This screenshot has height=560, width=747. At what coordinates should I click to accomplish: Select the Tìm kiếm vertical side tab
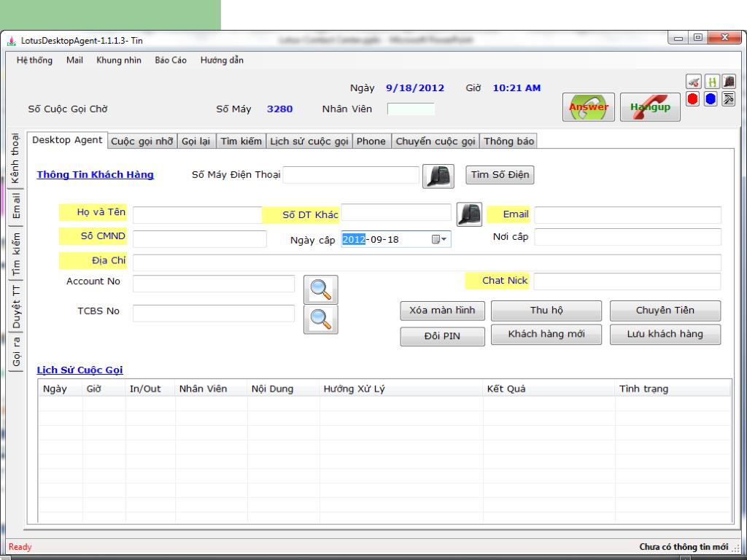(16, 254)
